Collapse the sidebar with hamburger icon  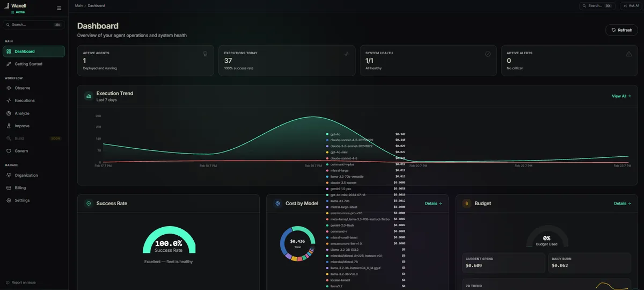tap(59, 8)
